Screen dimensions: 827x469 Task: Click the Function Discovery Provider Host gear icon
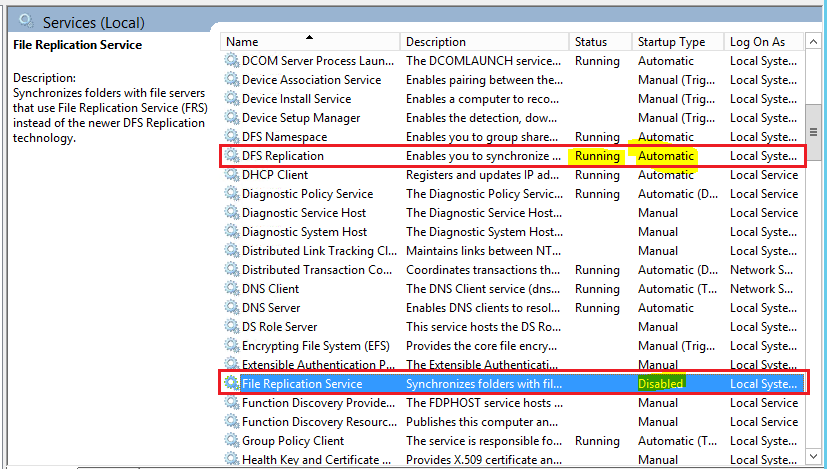point(232,402)
